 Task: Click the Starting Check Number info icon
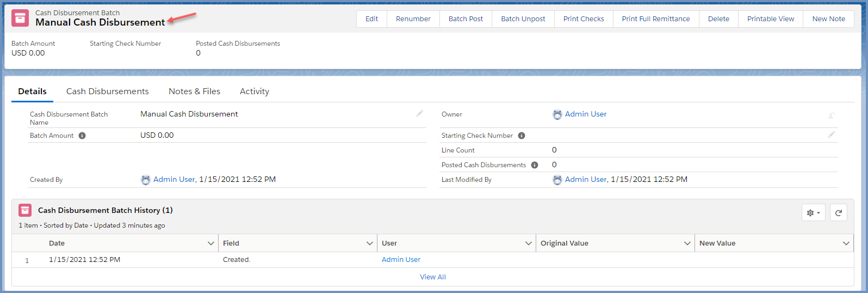point(522,136)
